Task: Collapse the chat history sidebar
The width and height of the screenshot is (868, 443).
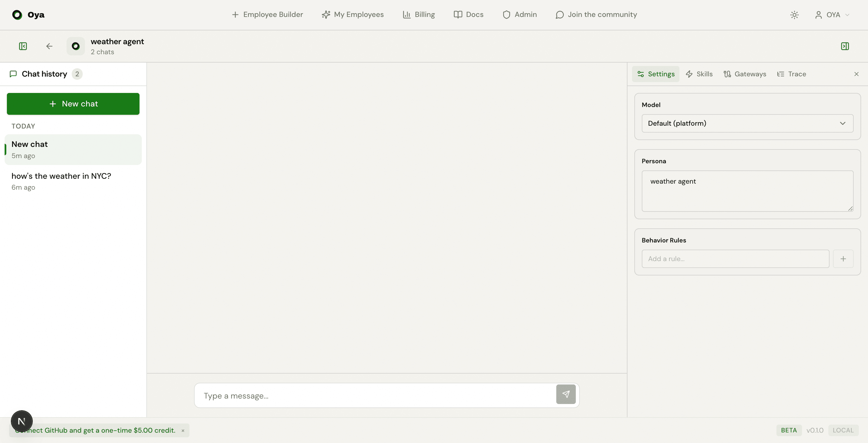Action: tap(23, 46)
